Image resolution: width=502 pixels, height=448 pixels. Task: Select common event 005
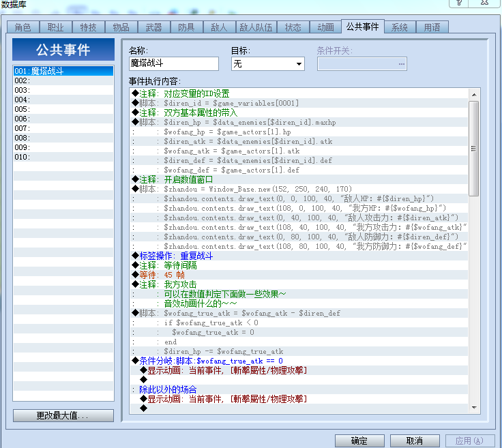[x=63, y=109]
